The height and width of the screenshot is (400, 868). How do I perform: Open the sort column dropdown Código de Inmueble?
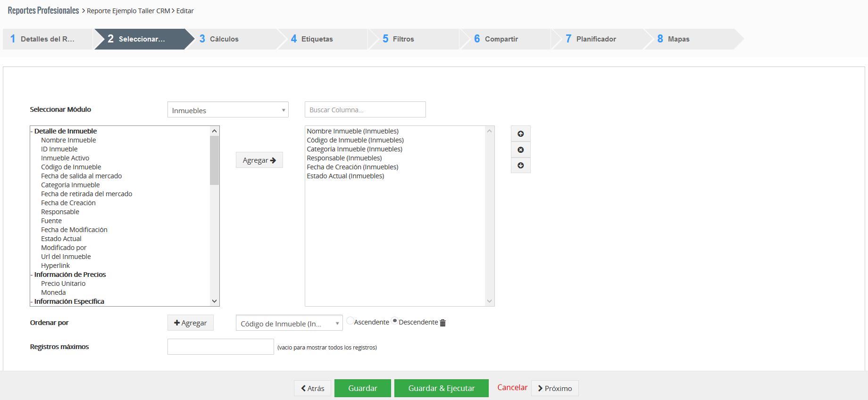tap(289, 324)
